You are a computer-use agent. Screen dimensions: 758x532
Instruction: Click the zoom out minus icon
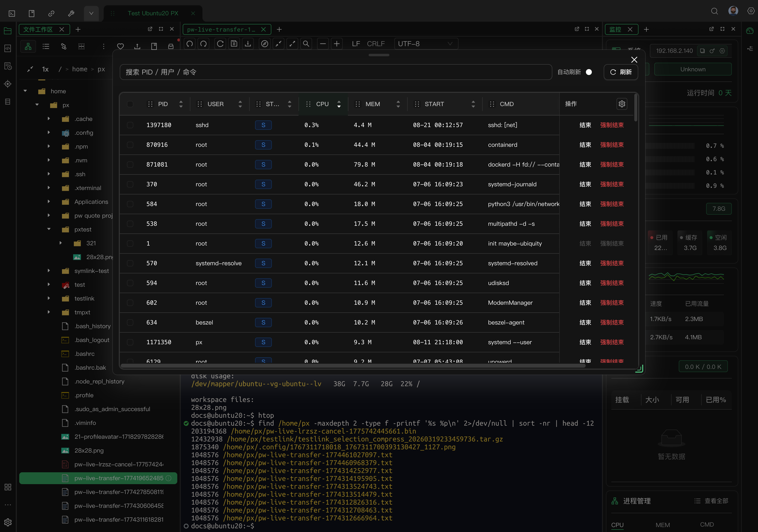click(323, 44)
